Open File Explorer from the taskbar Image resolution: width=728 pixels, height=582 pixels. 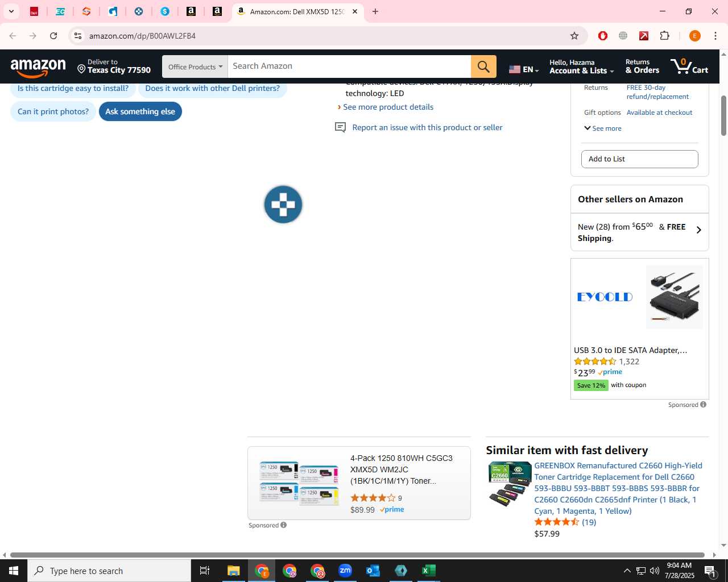coord(234,571)
